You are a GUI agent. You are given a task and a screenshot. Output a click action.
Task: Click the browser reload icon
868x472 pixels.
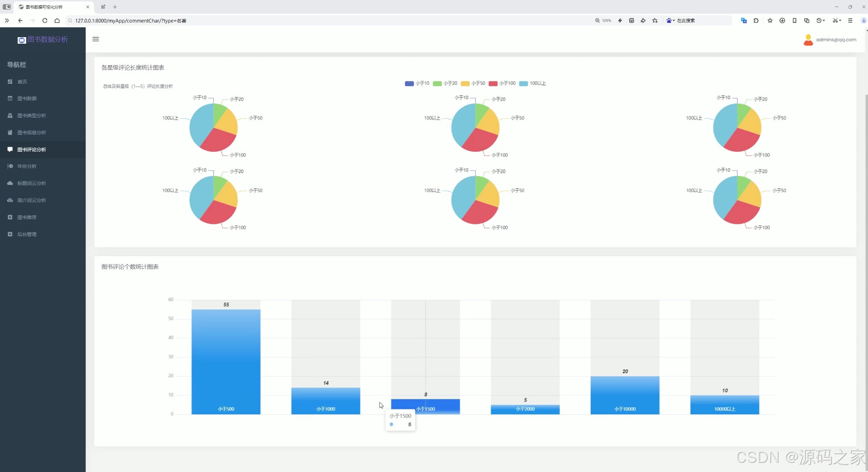point(45,21)
